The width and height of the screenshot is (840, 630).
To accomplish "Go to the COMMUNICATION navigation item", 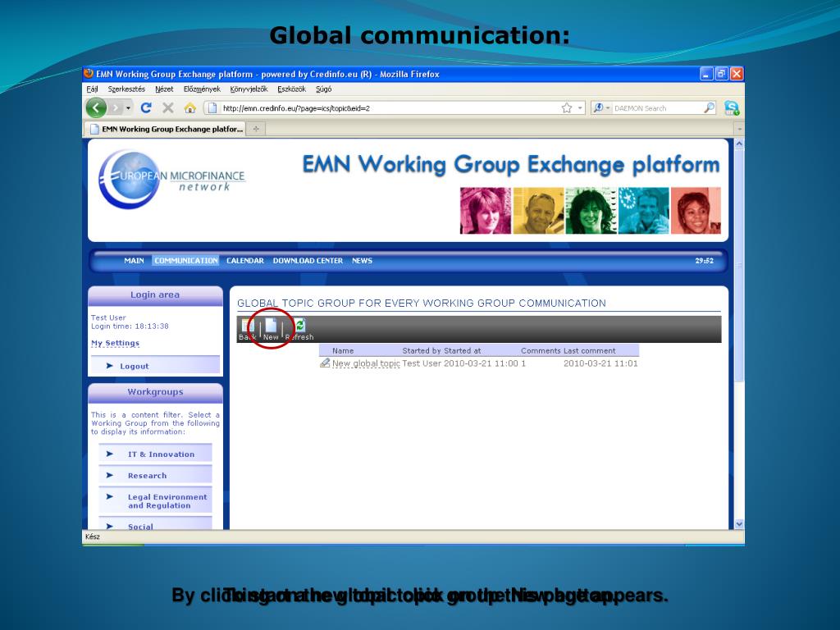I will pos(186,260).
